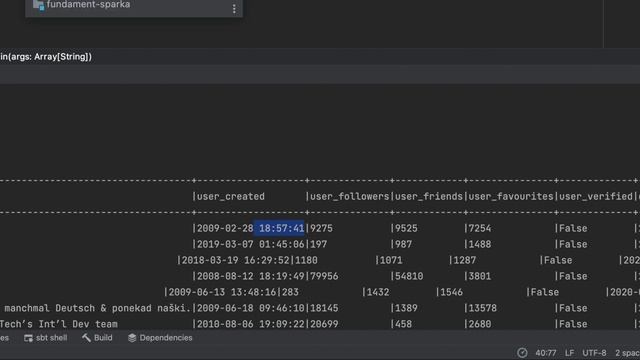
Task: Open caret position 40:77 go-to-line
Action: pyautogui.click(x=546, y=353)
